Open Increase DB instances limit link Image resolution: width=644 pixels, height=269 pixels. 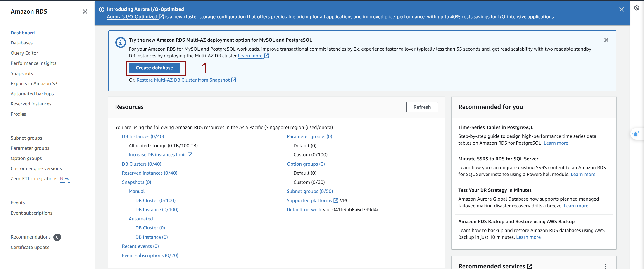click(157, 155)
